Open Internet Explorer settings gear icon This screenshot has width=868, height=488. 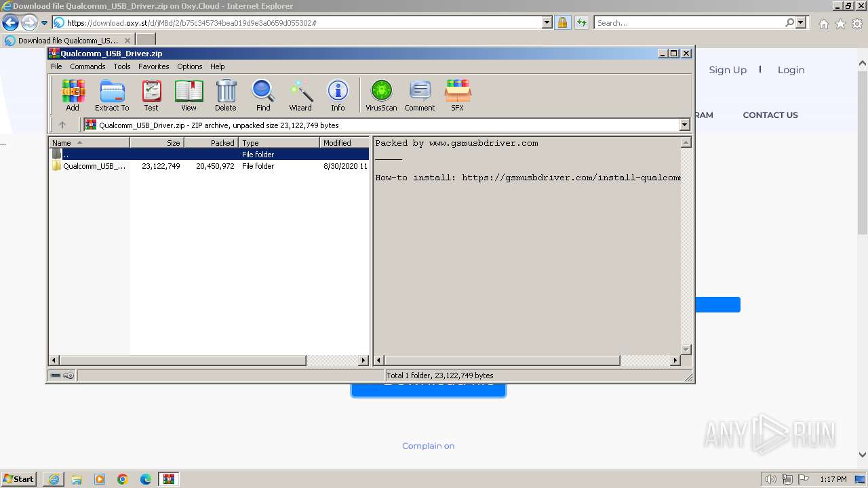point(857,24)
